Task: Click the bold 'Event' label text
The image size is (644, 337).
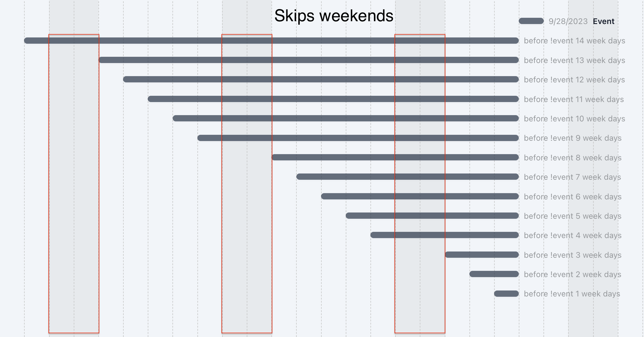Action: click(603, 21)
